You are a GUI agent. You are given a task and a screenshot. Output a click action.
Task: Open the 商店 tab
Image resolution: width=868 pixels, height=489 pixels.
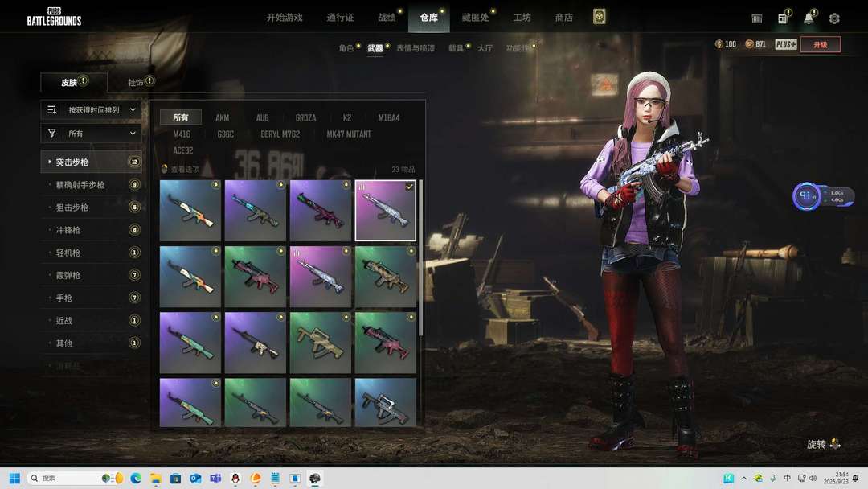click(x=563, y=18)
